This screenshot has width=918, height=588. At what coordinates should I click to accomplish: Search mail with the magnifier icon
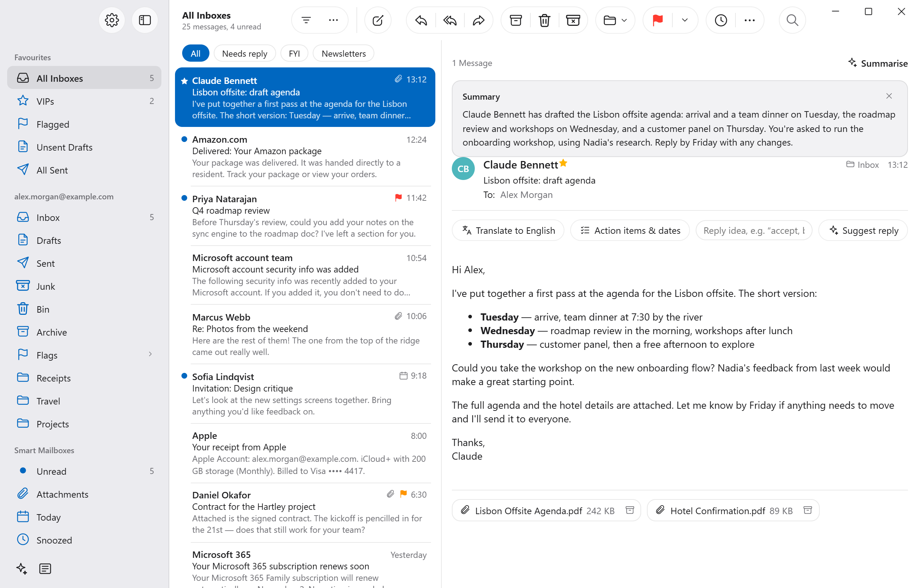(x=792, y=20)
